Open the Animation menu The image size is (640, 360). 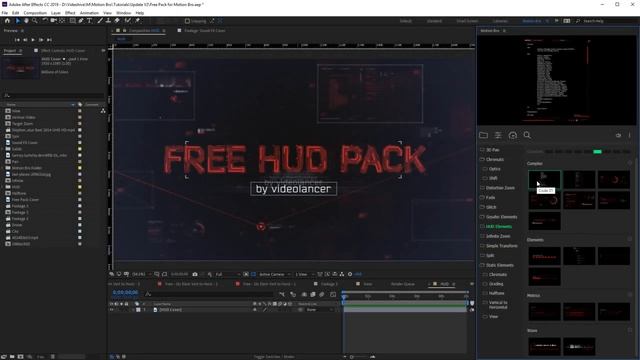[89, 13]
